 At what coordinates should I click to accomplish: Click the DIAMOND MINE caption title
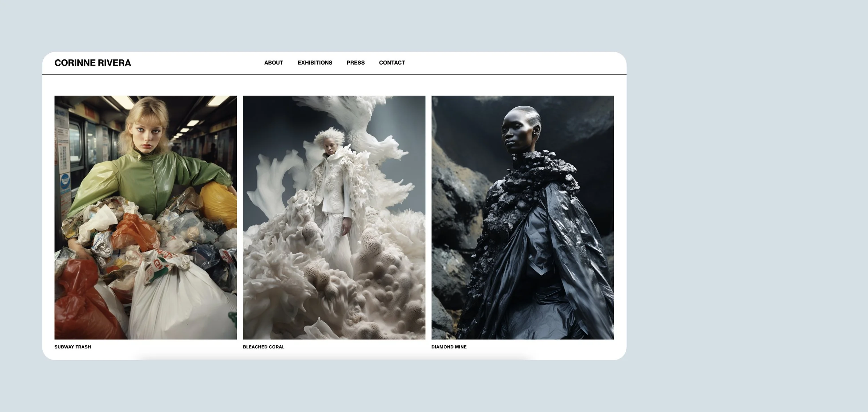449,347
